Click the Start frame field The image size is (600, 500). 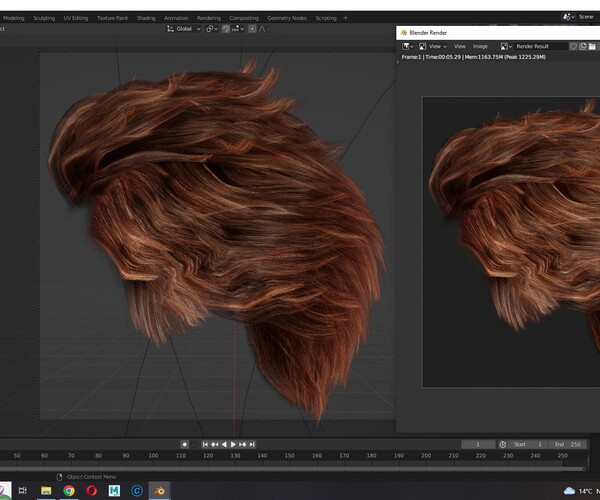click(x=527, y=444)
